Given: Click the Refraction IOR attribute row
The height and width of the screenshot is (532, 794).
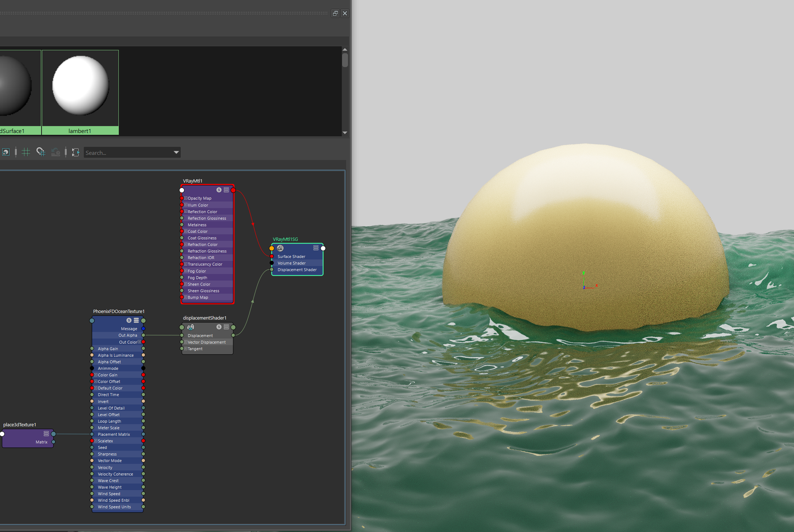Looking at the screenshot, I should 207,258.
